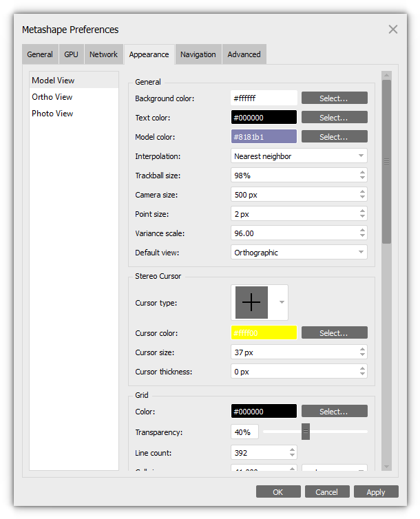This screenshot has height=519, width=420.
Task: Click the Grid Color black swatch
Action: pyautogui.click(x=264, y=412)
